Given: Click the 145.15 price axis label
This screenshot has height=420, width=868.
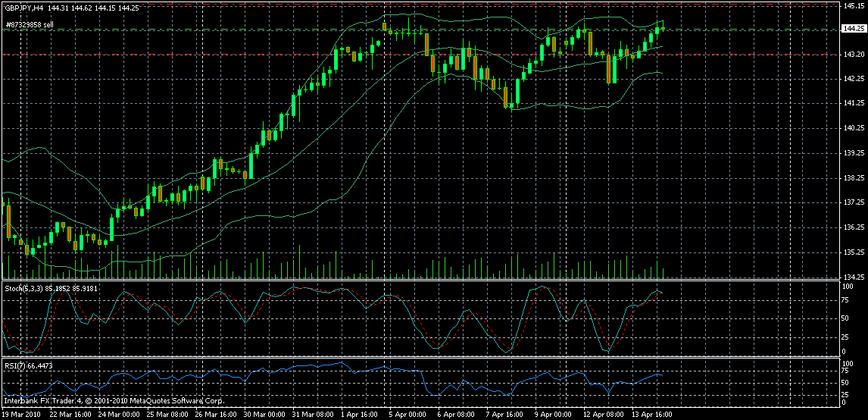Looking at the screenshot, I should click(x=852, y=6).
